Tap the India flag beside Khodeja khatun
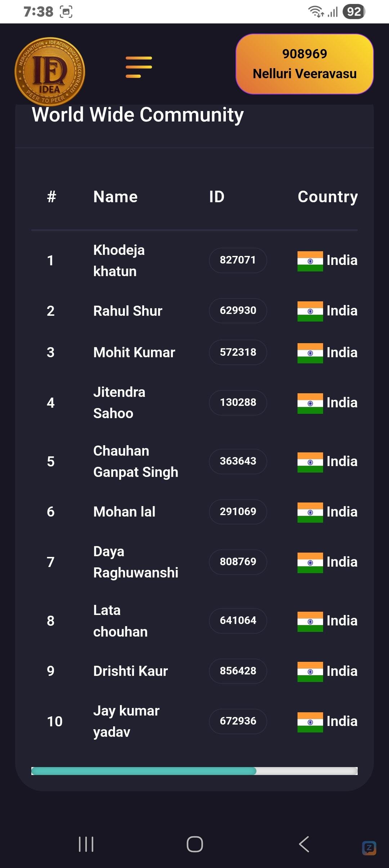This screenshot has height=868, width=389. pos(310,261)
